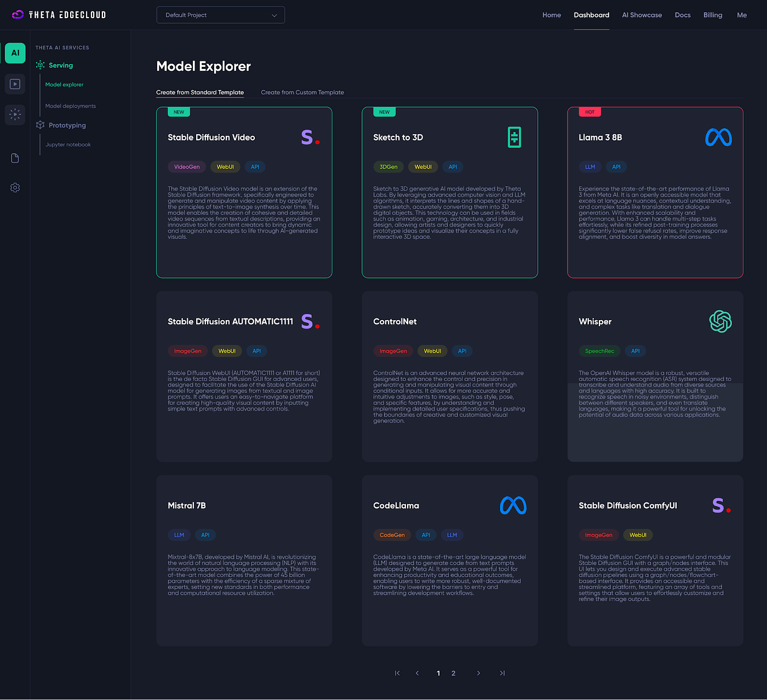
Task: Open the Sketch to 3D model title
Action: pyautogui.click(x=398, y=138)
